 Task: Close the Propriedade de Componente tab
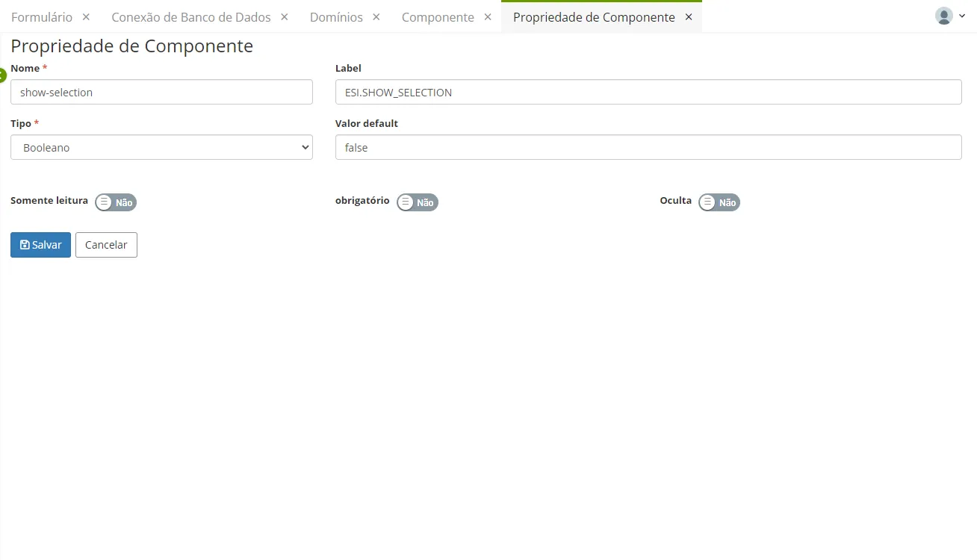tap(689, 16)
